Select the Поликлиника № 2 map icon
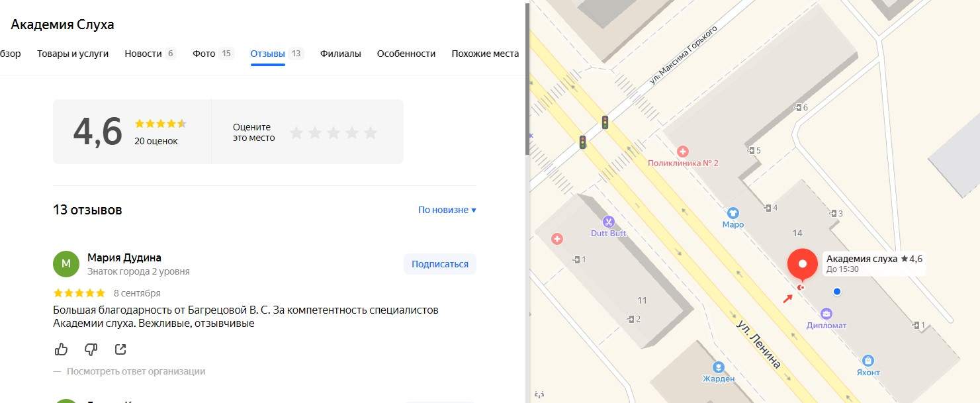This screenshot has height=403, width=980. 683,152
